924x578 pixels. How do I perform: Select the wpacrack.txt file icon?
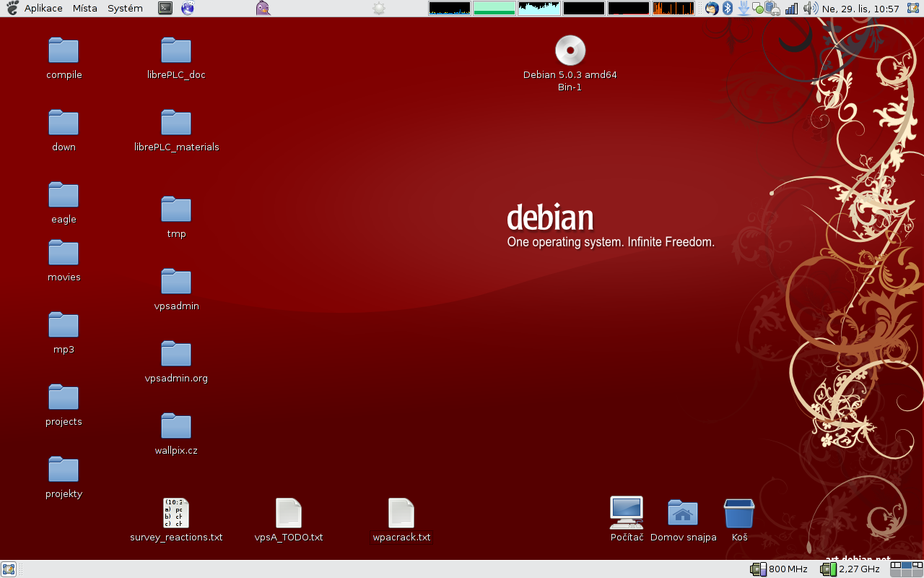[401, 513]
